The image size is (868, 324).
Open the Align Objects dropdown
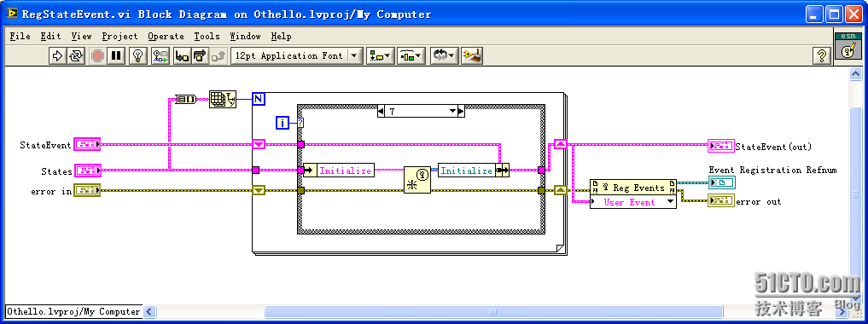click(381, 55)
